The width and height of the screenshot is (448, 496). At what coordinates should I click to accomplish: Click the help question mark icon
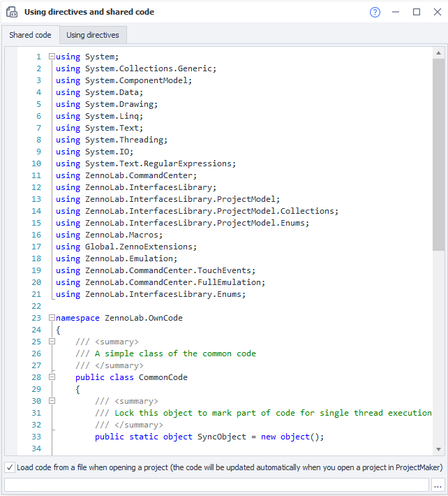pos(375,12)
